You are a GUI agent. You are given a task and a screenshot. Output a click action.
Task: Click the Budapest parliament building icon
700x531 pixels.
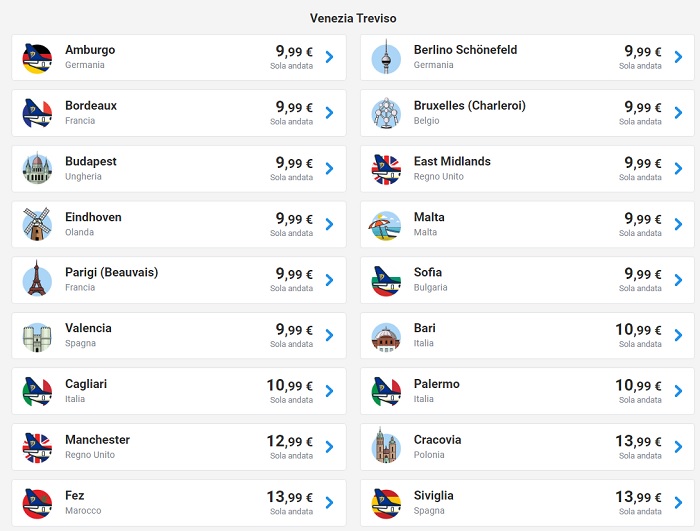pos(37,168)
